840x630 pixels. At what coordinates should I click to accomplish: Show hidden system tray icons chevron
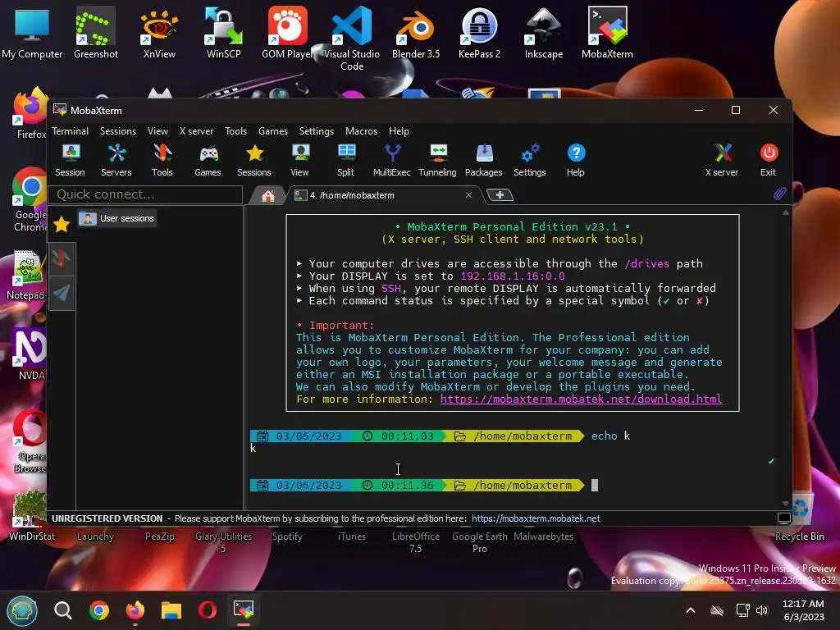coord(691,610)
